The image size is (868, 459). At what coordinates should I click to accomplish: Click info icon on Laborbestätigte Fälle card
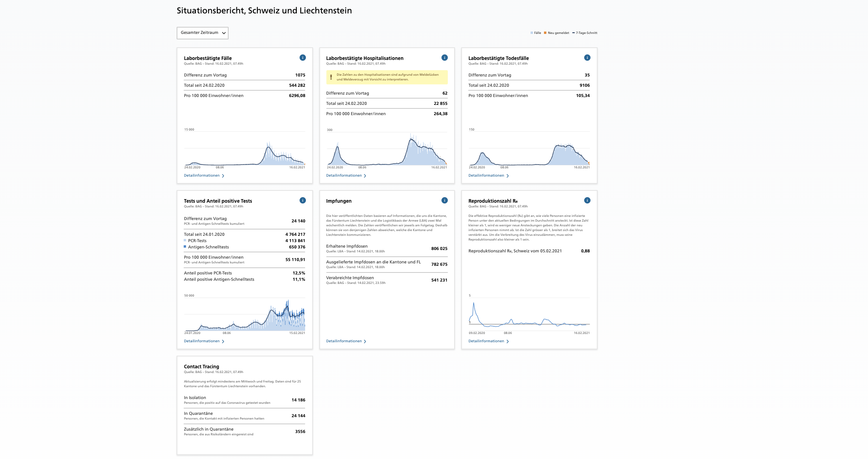tap(302, 58)
